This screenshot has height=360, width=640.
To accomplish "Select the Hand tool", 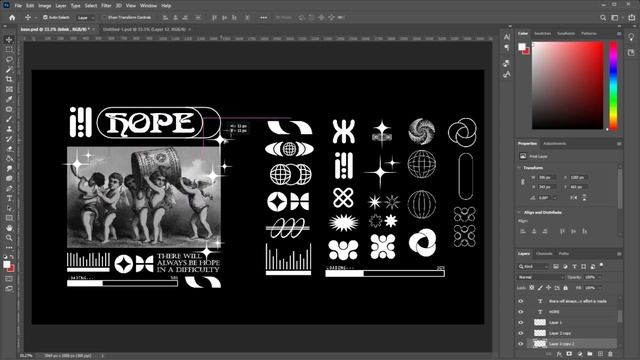I will coord(9,228).
